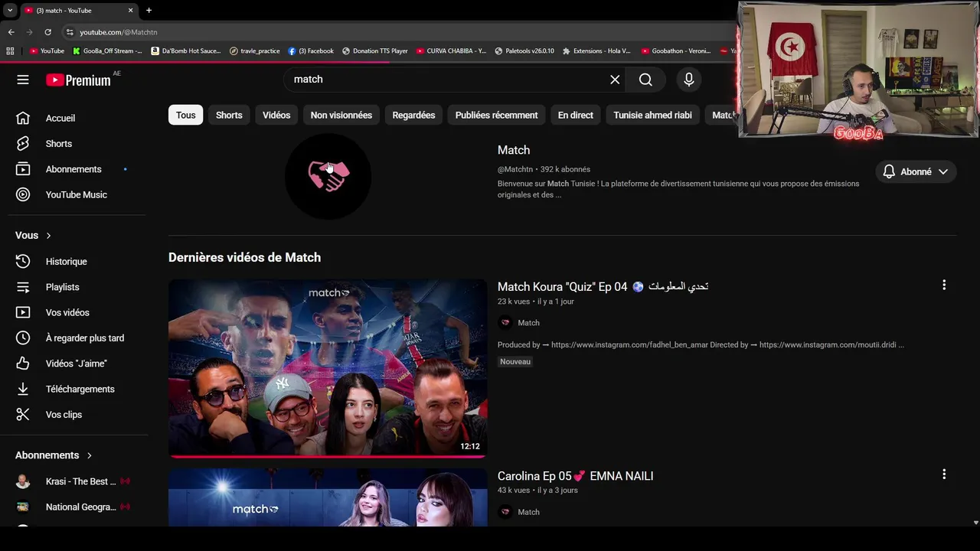
Task: Open Paletools v26.0.10 bookmark
Action: coord(524,51)
